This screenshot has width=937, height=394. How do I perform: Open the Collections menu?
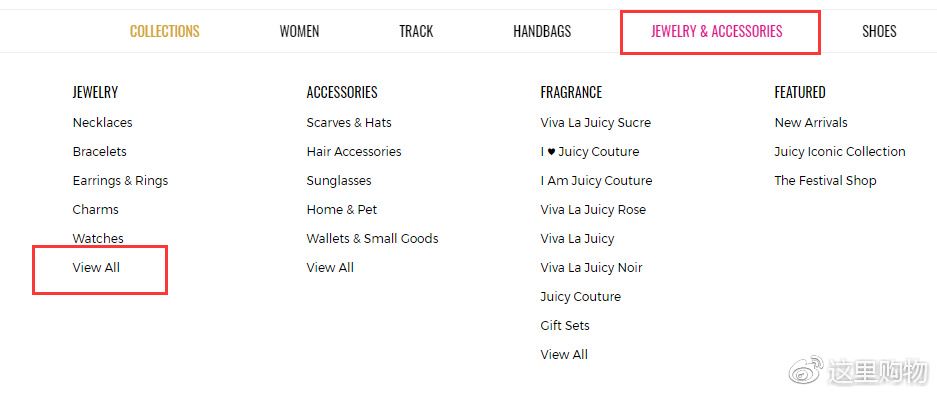pyautogui.click(x=165, y=31)
